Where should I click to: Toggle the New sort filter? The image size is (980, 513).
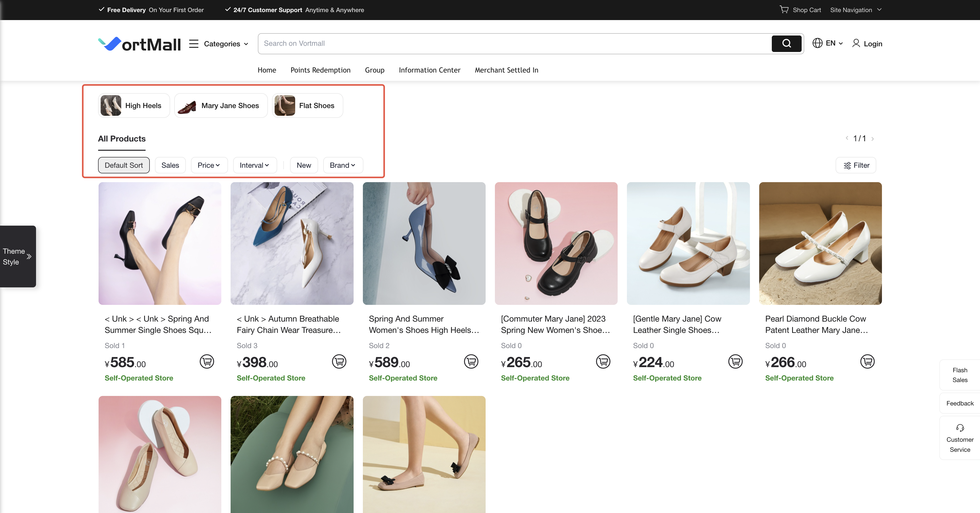pyautogui.click(x=304, y=165)
